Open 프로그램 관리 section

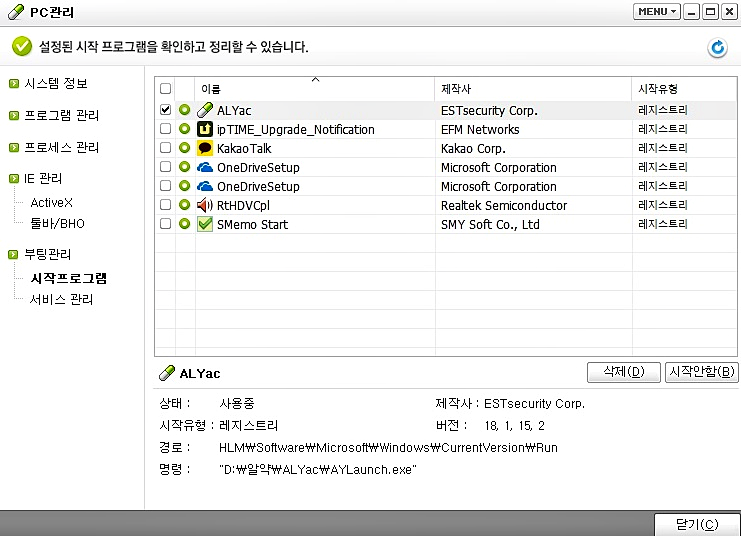(61, 115)
